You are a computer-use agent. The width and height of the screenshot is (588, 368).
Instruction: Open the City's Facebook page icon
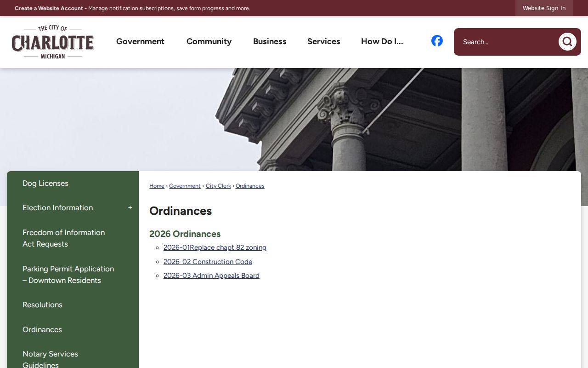point(437,41)
